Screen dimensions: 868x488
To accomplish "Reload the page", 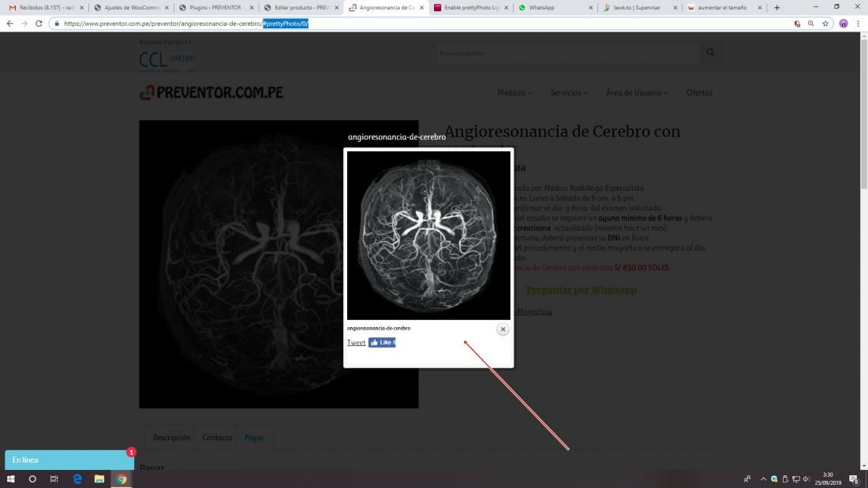I will click(39, 24).
